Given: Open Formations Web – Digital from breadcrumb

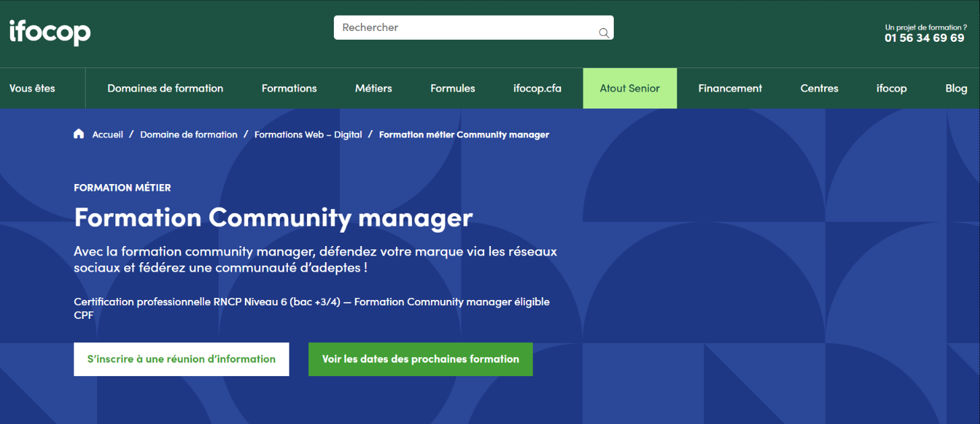Looking at the screenshot, I should [x=308, y=134].
